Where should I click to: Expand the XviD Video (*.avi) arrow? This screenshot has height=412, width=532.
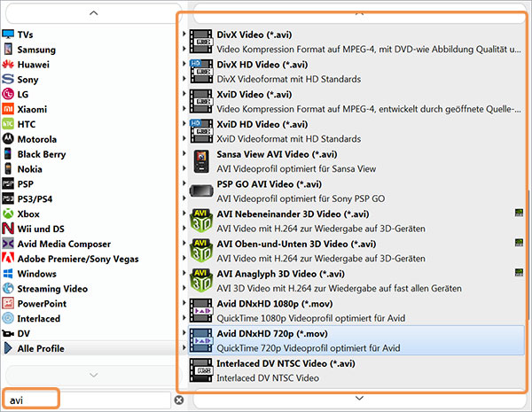184,93
